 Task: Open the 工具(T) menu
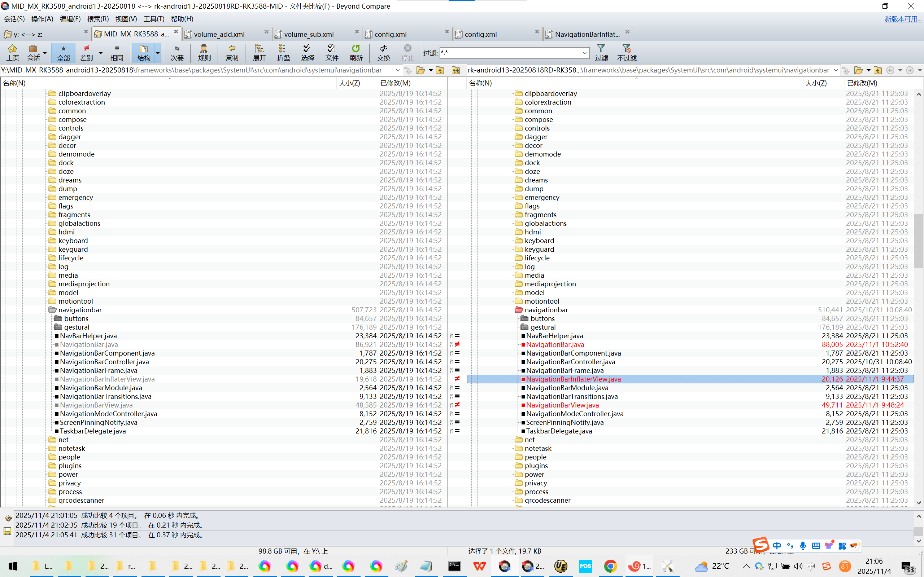coord(153,19)
